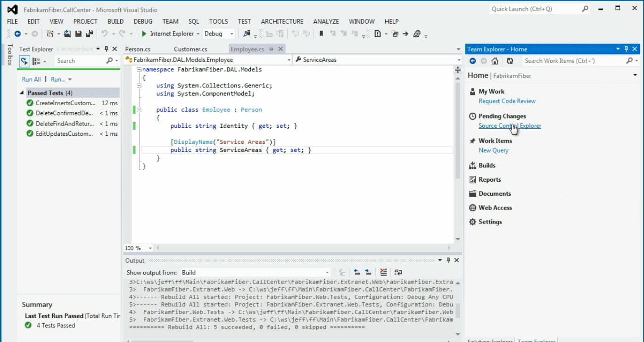Viewport: 644px width, 342px height.
Task: Collapse the Passed Tests group
Action: pyautogui.click(x=22, y=93)
